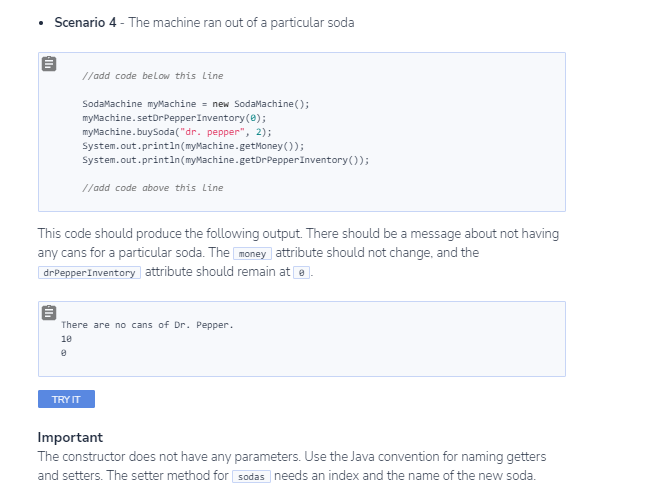Click the println getMoney() code line
This screenshot has width=649, height=494.
(x=193, y=146)
